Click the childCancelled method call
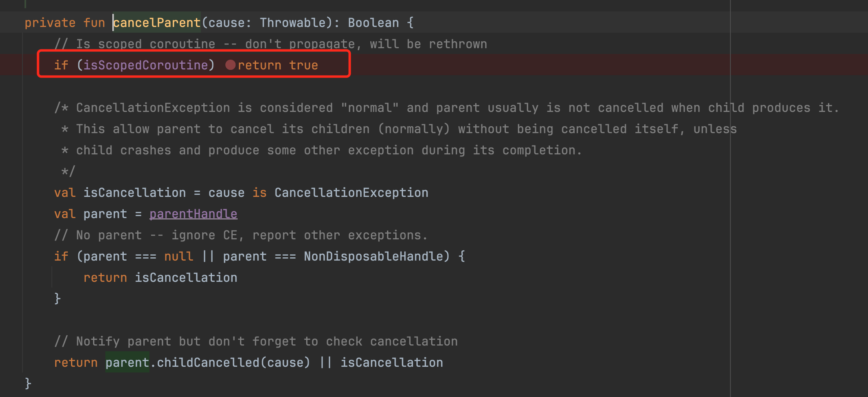Viewport: 868px width, 397px height. 208,363
